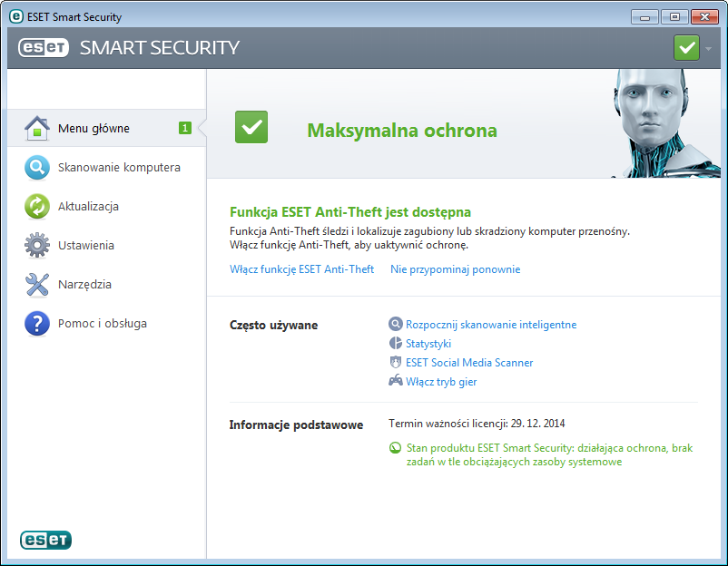Click the Włącz funkcję ESET Anti-Theft link

[x=301, y=269]
